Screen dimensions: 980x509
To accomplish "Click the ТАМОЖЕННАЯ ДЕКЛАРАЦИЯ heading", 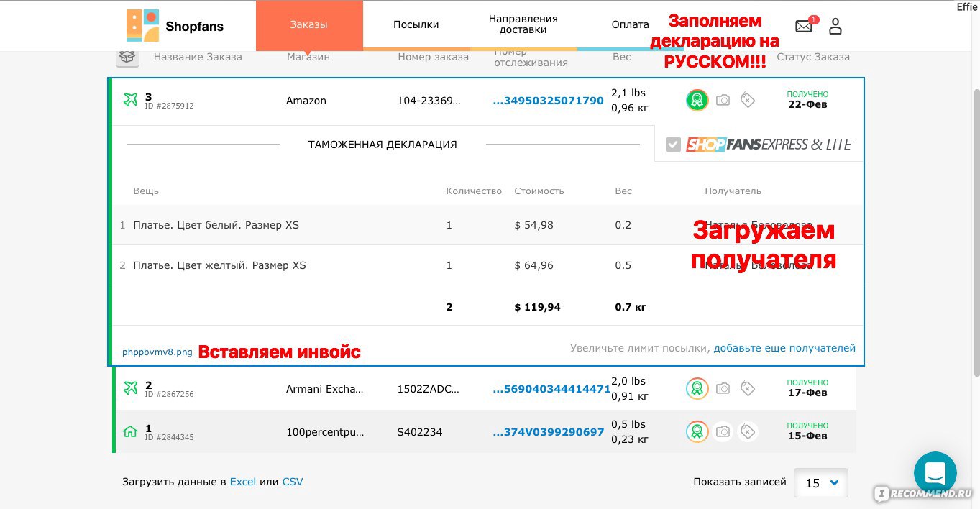I will 383,145.
